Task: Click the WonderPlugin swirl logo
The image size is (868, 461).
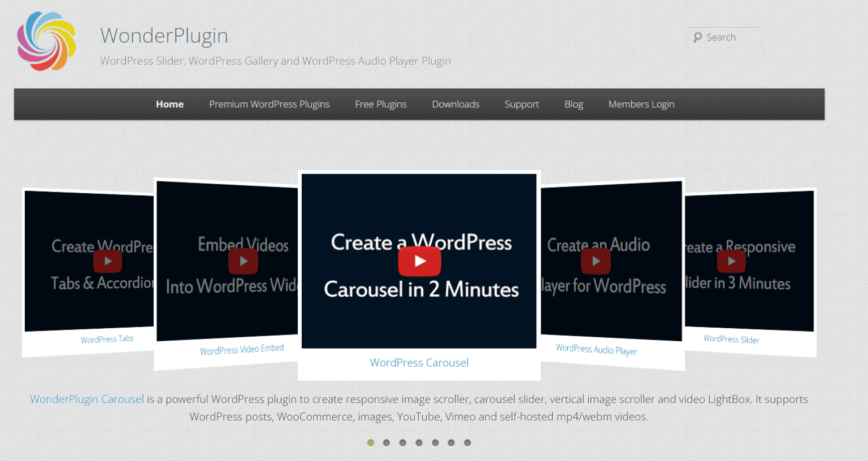Action: (x=46, y=41)
